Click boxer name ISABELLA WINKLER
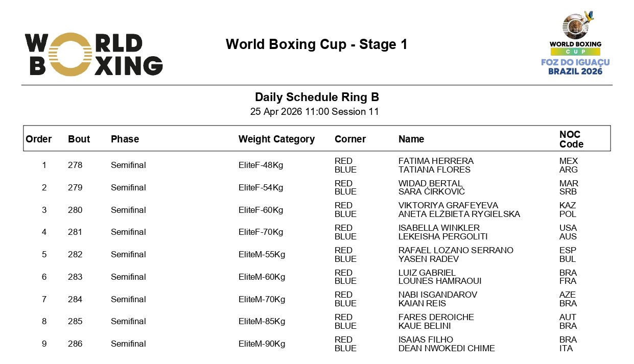Image resolution: width=634 pixels, height=364 pixels. click(x=439, y=228)
